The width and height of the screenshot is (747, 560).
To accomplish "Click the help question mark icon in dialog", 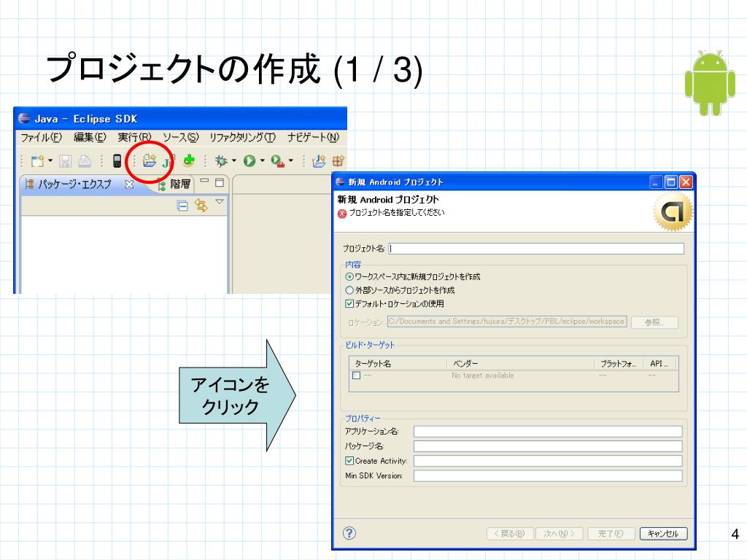I will (x=349, y=533).
